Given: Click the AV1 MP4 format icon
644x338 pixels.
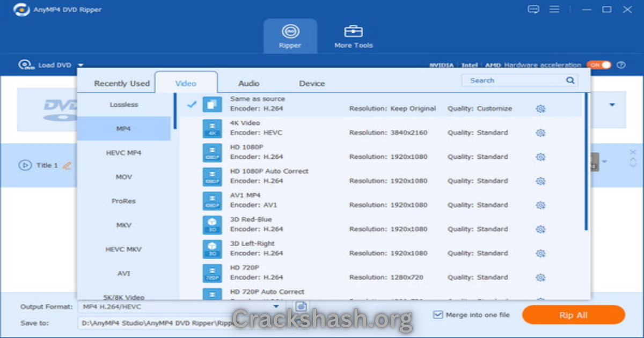Looking at the screenshot, I should click(212, 201).
